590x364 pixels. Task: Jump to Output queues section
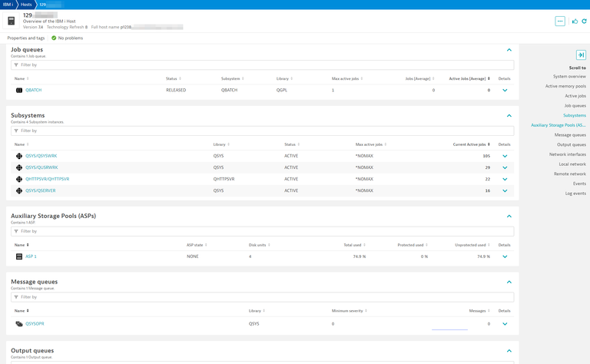[x=572, y=145]
